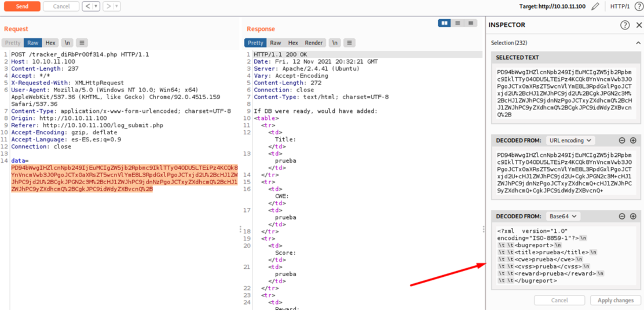Open Response message options hamburger menu
Screen dimensions: 644x311
[349, 43]
